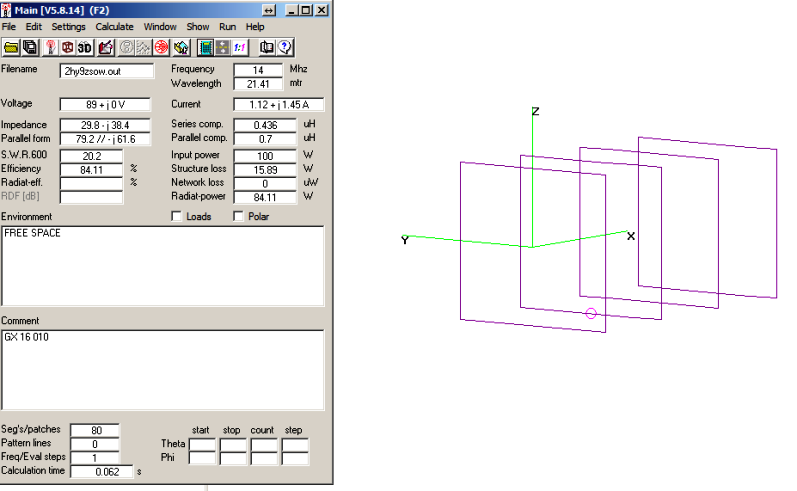Click the Phi count field
Viewport: 797px width, 491px height.
(x=264, y=458)
